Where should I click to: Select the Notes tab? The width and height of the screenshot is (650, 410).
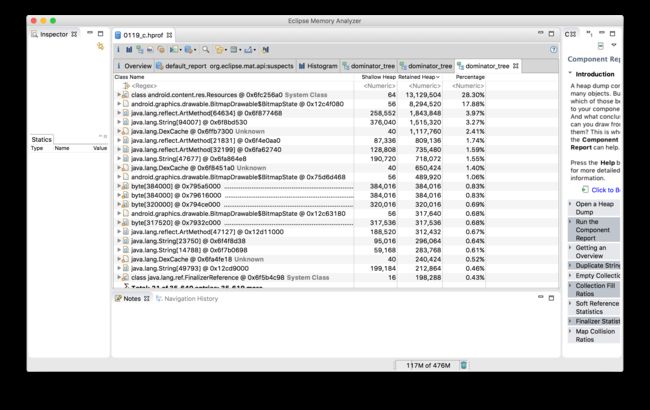pyautogui.click(x=132, y=298)
